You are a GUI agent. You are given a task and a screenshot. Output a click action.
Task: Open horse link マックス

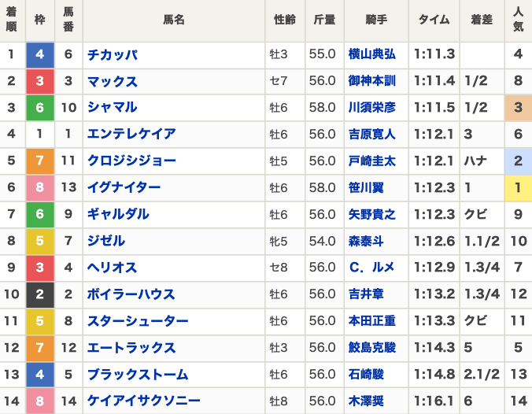112,81
